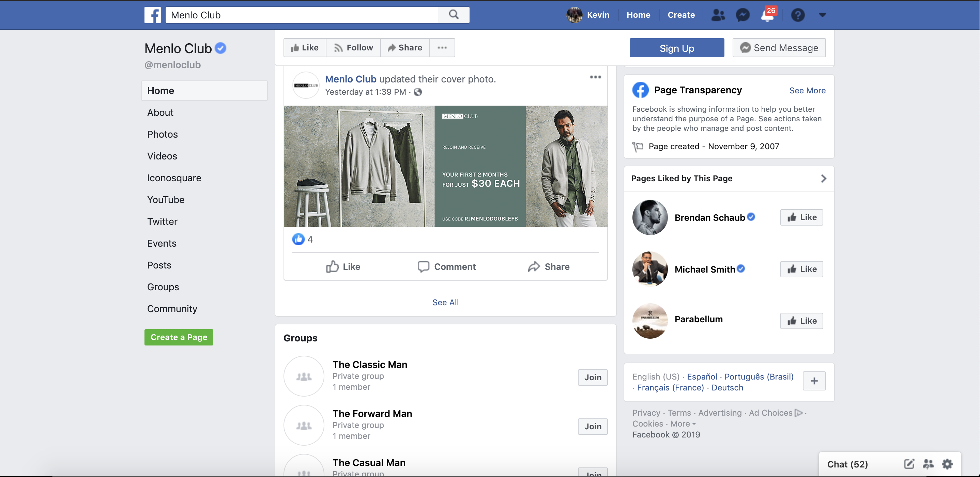The height and width of the screenshot is (477, 980).
Task: Click See All posts link
Action: click(x=446, y=302)
